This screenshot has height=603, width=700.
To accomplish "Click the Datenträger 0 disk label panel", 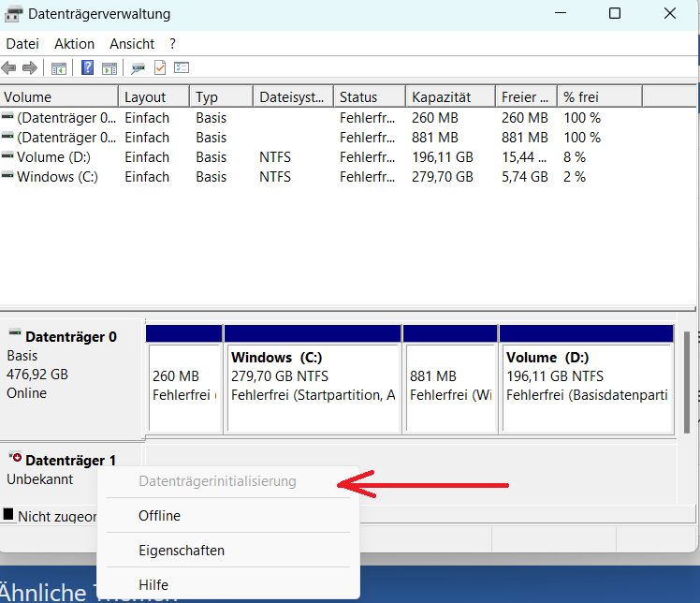I will pyautogui.click(x=72, y=379).
